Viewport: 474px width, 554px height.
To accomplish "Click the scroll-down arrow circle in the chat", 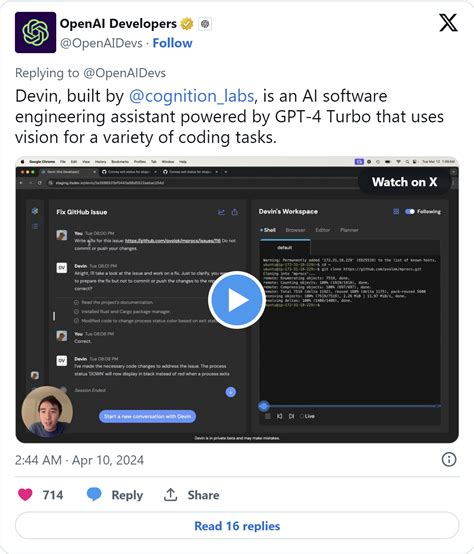I will (x=231, y=391).
